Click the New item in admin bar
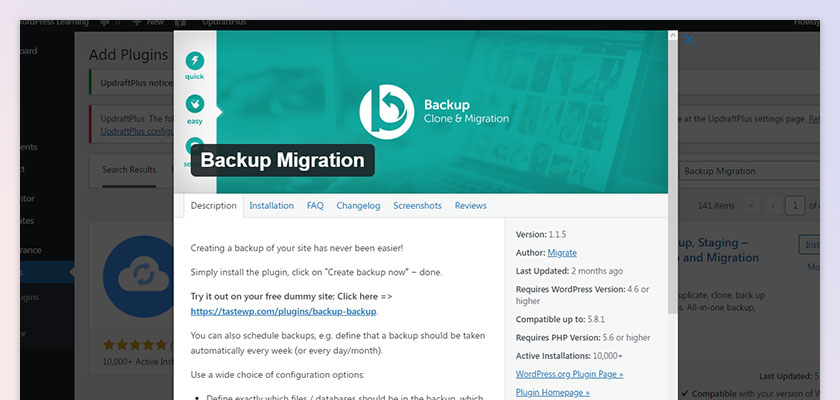 149,22
